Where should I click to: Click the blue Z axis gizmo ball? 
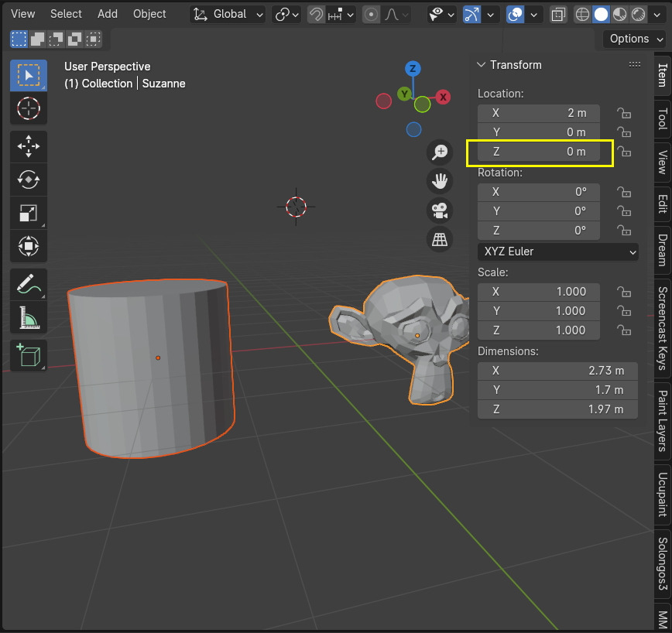(413, 69)
